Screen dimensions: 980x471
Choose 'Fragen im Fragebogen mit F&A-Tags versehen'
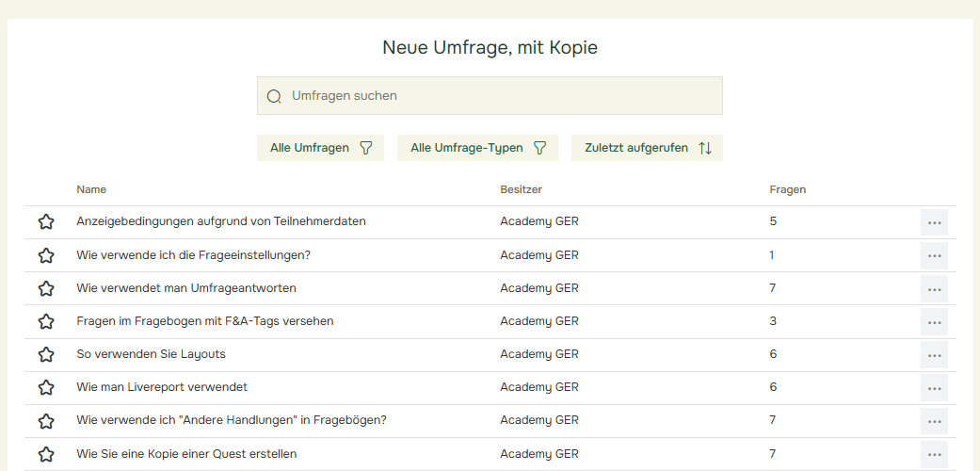point(205,321)
